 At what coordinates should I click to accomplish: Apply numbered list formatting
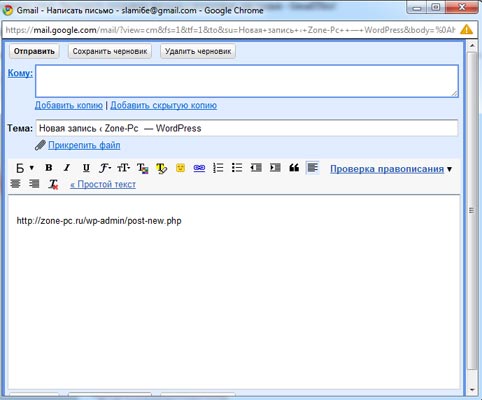tap(218, 168)
